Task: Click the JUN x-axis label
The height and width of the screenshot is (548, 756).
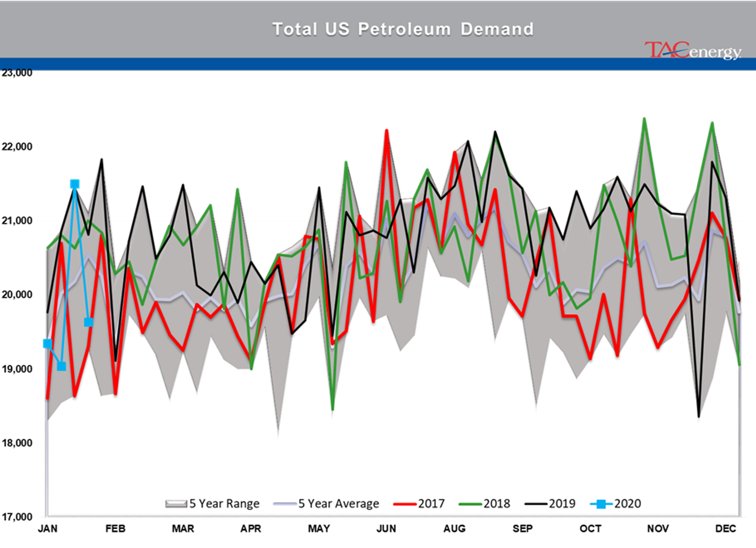Action: click(386, 529)
